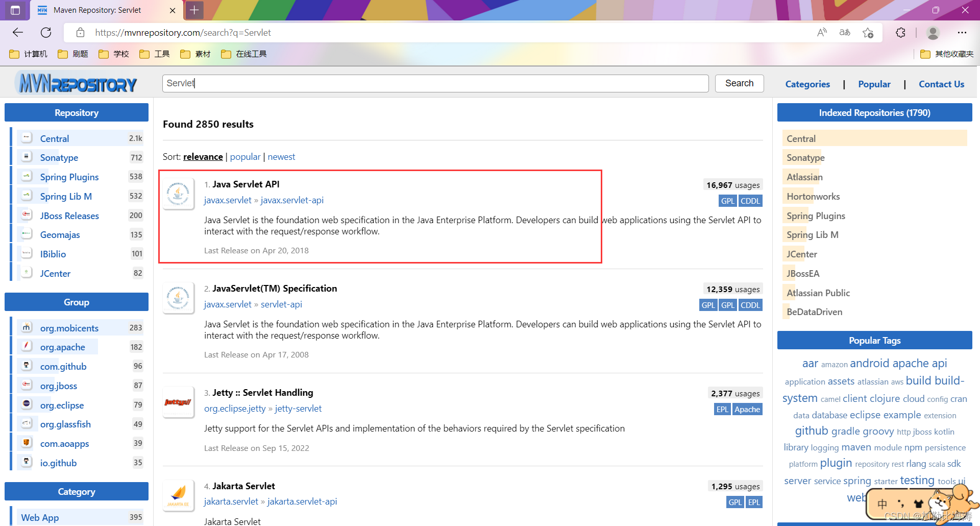
Task: Go back with the browser back arrow
Action: (x=18, y=33)
